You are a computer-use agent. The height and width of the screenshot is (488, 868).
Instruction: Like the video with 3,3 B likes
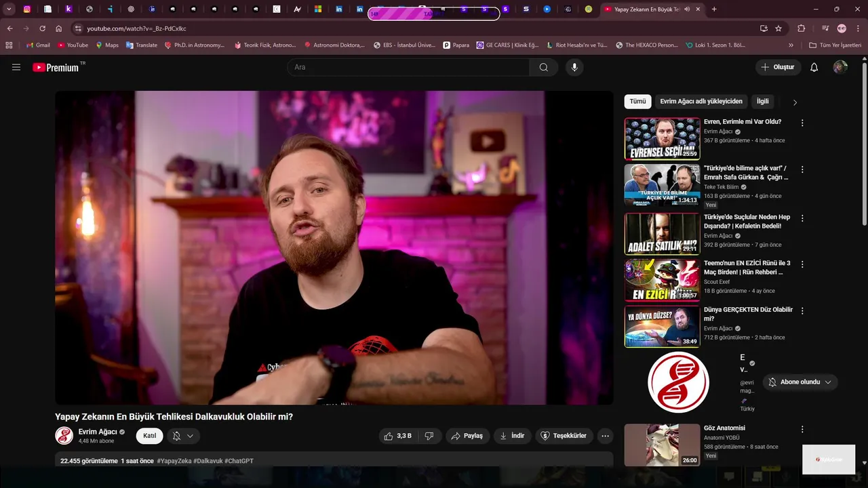click(x=398, y=436)
